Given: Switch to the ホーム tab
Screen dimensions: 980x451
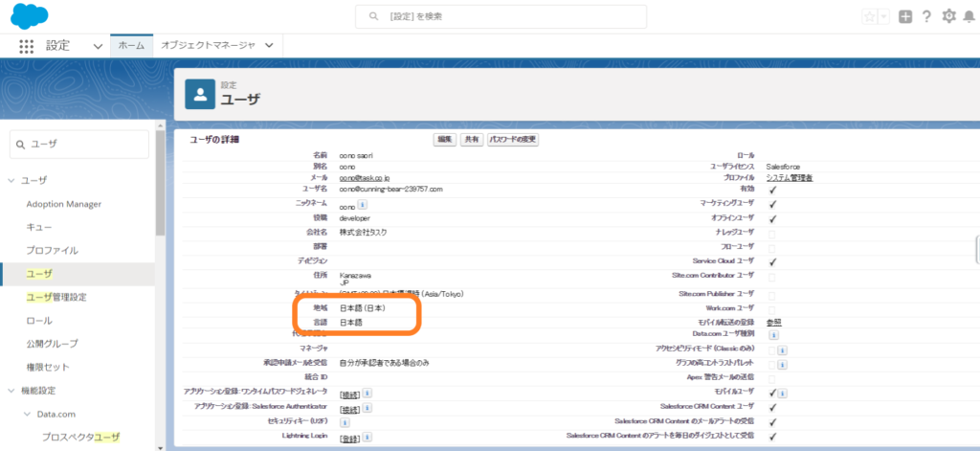Looking at the screenshot, I should (x=131, y=46).
